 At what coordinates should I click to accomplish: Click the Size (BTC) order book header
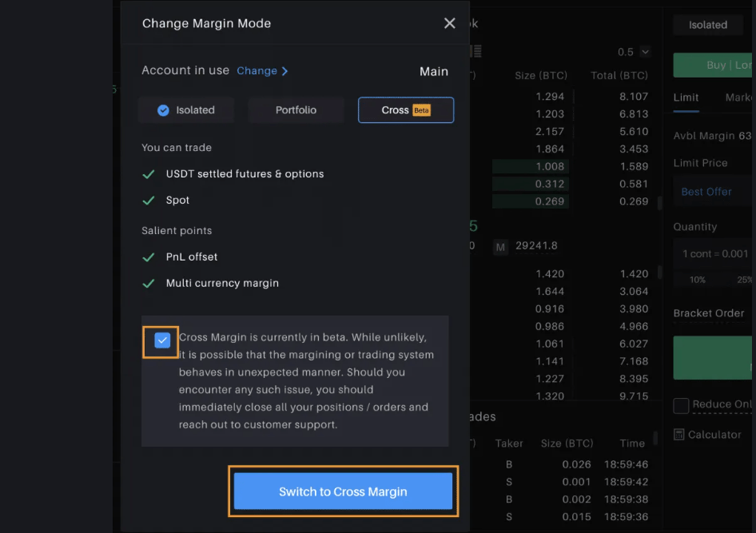pos(540,76)
